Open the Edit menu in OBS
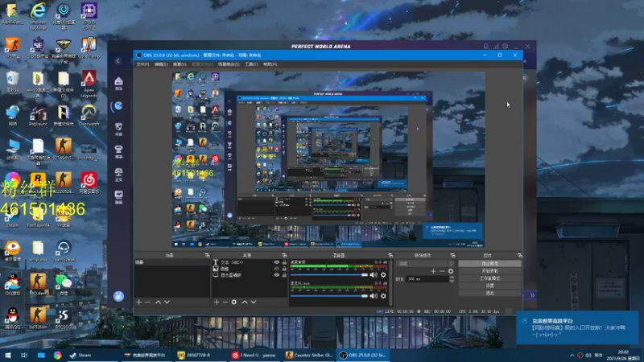644x362 pixels. click(160, 64)
